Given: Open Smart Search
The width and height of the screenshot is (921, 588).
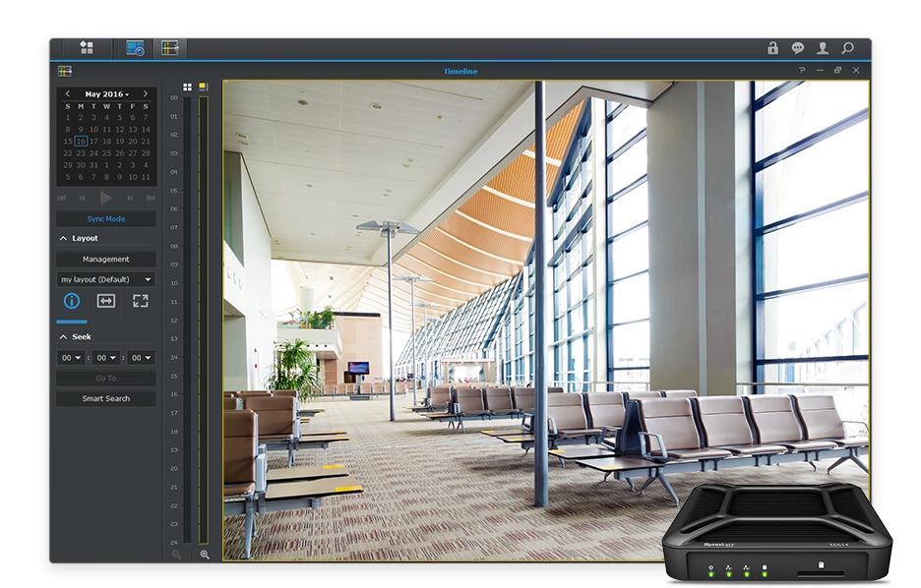Looking at the screenshot, I should pos(106,398).
